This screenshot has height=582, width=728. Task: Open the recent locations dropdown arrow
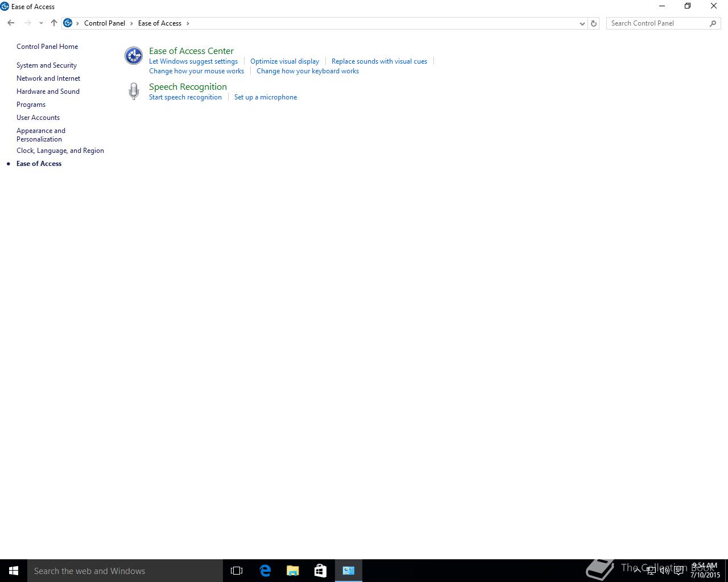click(41, 23)
